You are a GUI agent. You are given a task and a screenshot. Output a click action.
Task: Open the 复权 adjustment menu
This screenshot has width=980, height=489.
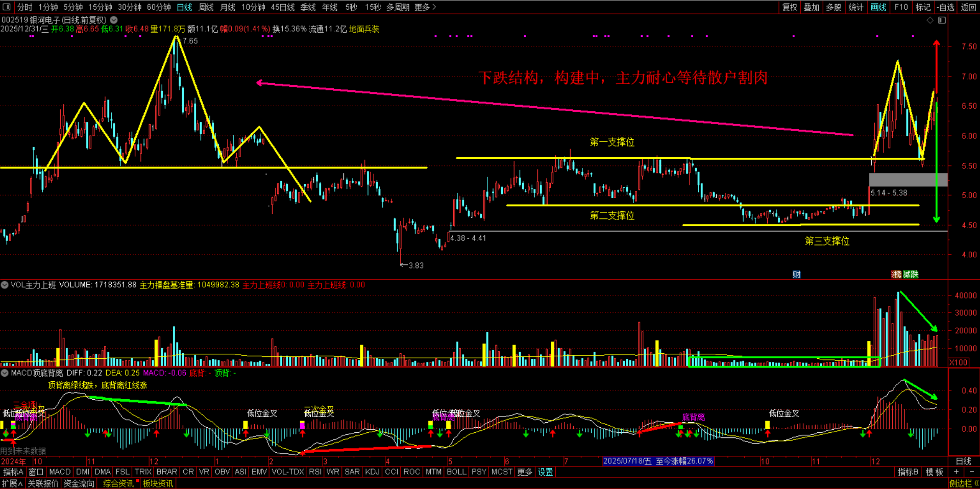790,7
